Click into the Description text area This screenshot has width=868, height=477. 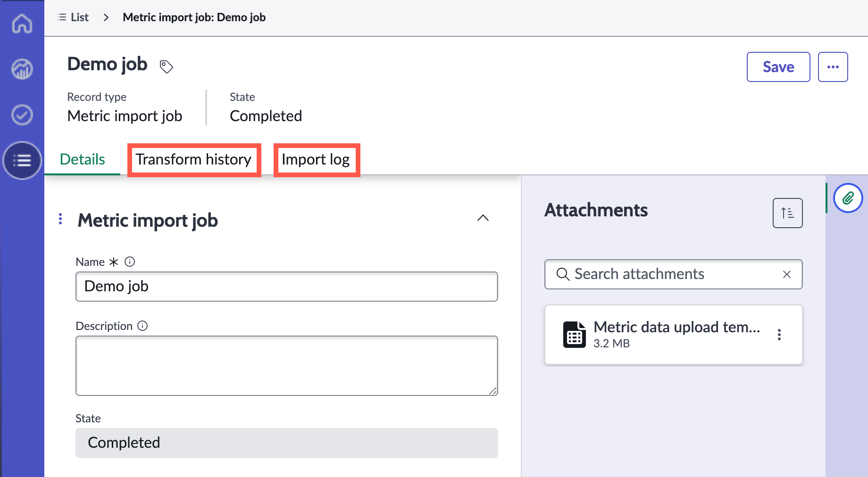[x=287, y=366]
